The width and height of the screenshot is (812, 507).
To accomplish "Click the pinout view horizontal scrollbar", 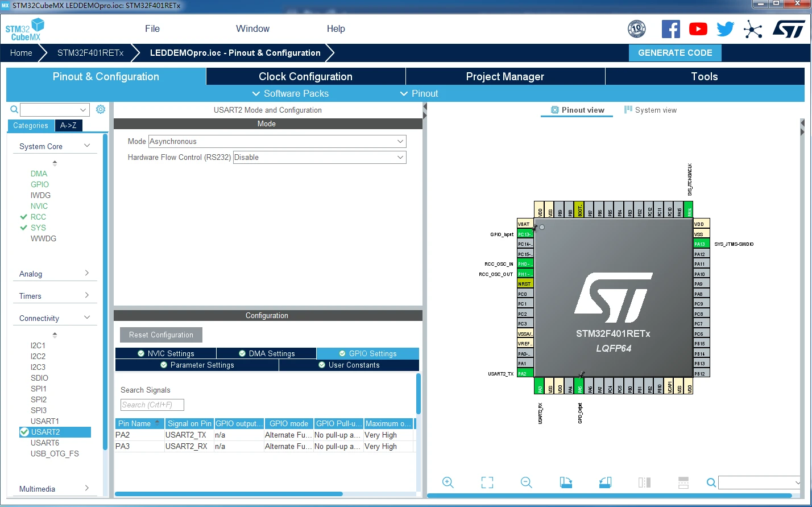I will pos(610,496).
